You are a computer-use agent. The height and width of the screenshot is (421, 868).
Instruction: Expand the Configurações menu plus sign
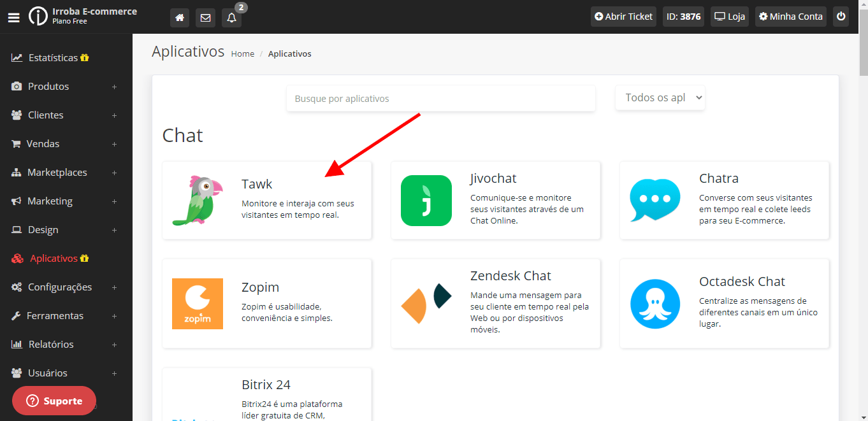tap(115, 287)
